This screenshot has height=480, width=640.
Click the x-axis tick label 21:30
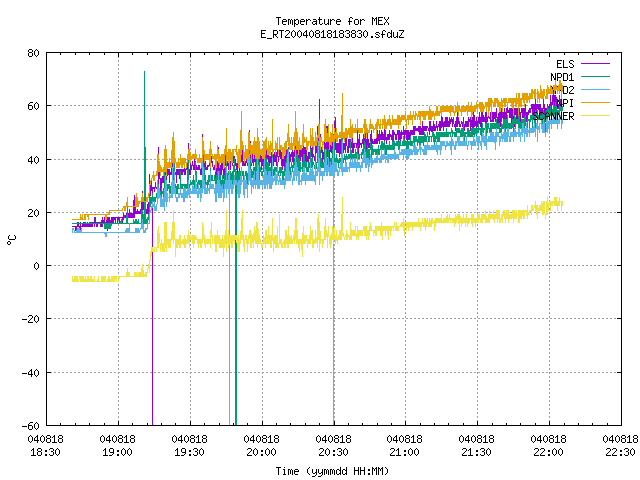pos(476,452)
